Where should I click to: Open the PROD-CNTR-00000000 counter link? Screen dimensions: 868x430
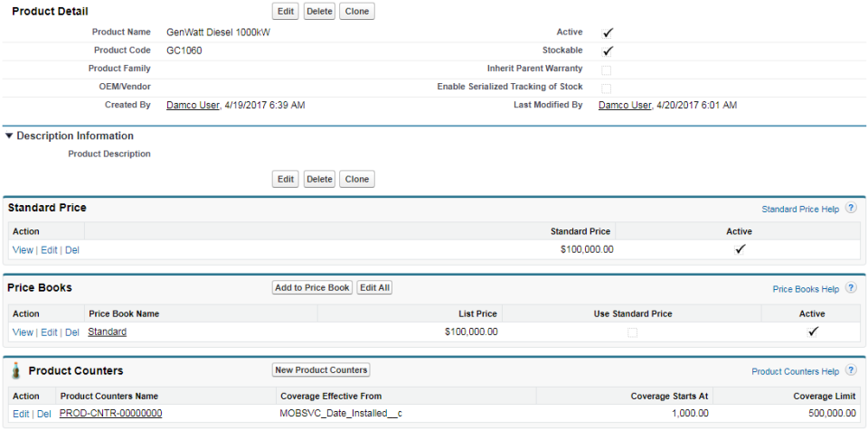click(x=110, y=414)
